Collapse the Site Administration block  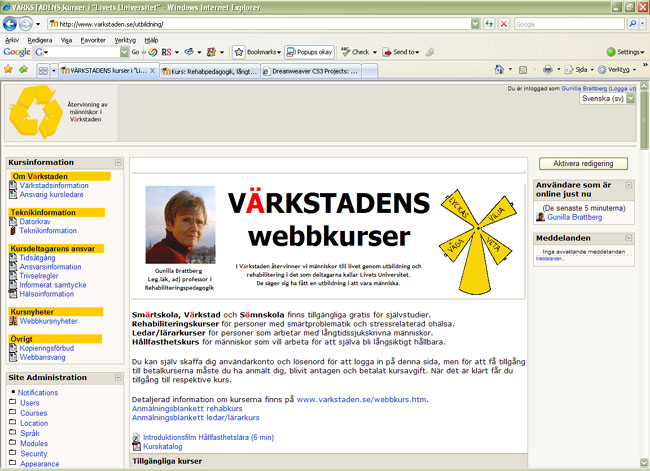[118, 377]
